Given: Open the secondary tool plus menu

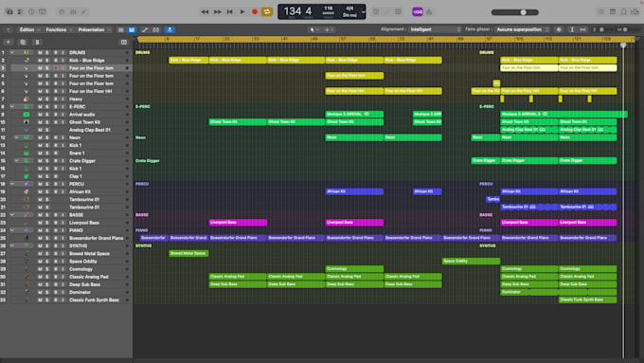Looking at the screenshot, I should click(x=329, y=29).
